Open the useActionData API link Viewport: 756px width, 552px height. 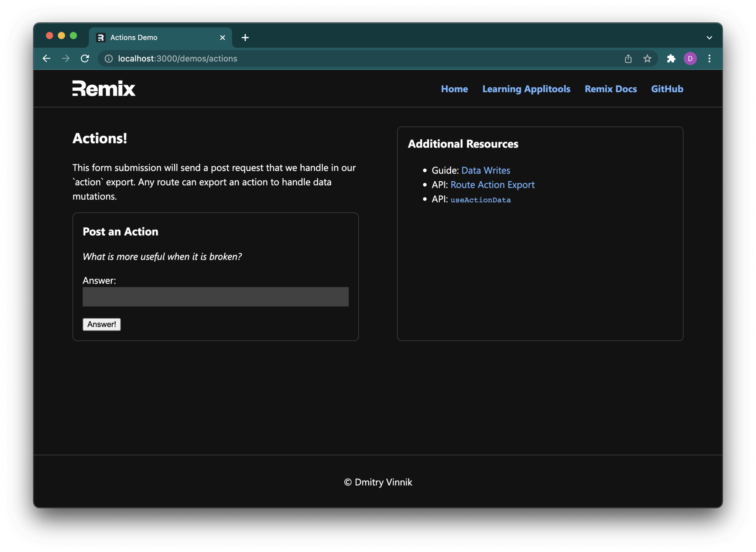pos(480,200)
